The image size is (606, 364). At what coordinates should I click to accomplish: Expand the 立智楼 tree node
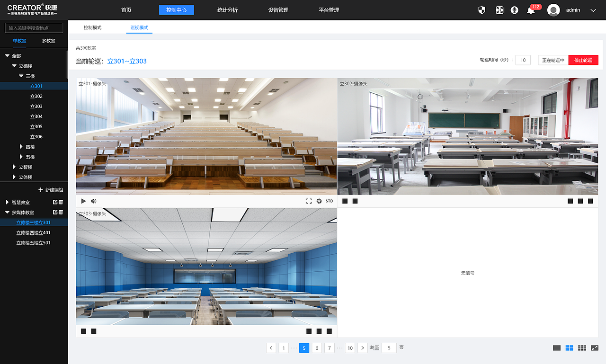[x=14, y=167]
